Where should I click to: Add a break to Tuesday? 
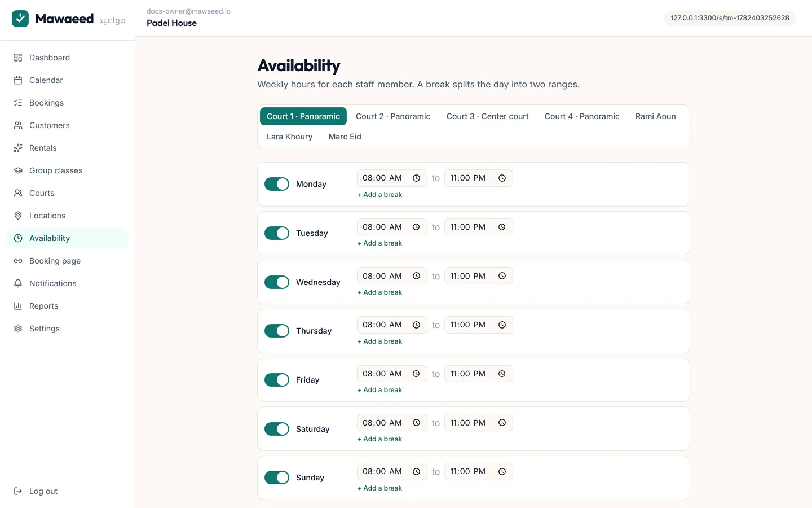379,243
